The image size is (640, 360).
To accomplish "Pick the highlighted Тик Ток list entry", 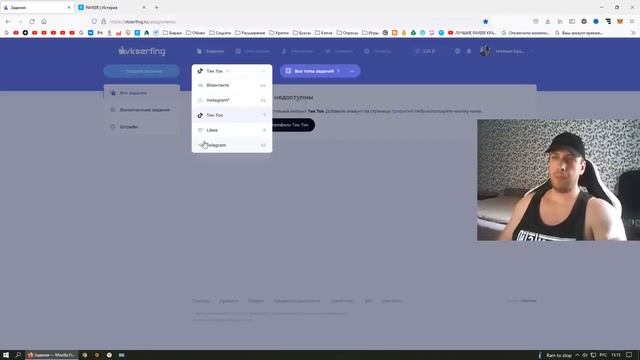I will 232,115.
